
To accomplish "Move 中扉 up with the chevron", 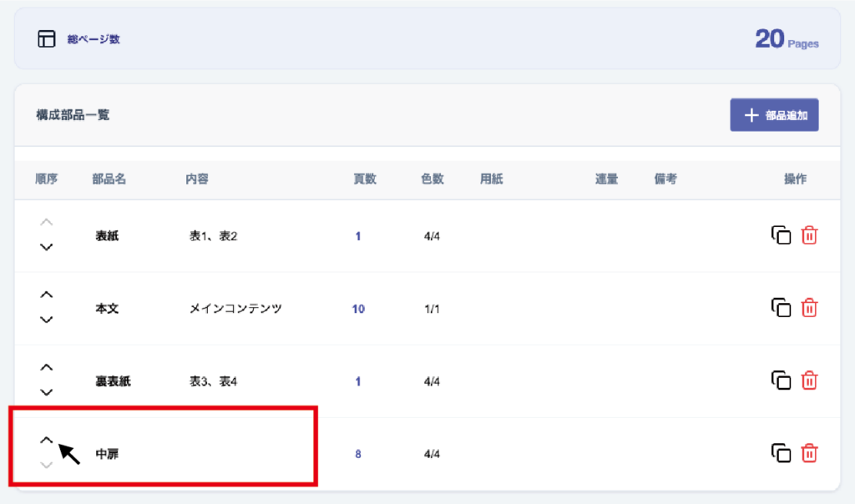I will click(47, 440).
